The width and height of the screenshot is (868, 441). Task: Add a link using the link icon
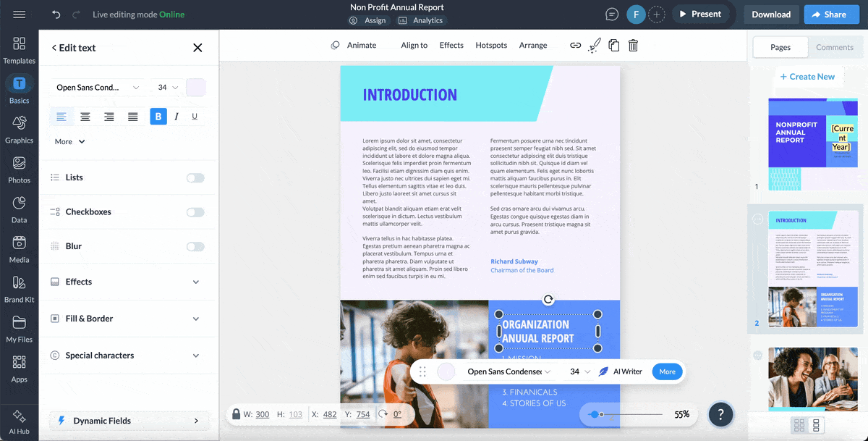point(575,45)
